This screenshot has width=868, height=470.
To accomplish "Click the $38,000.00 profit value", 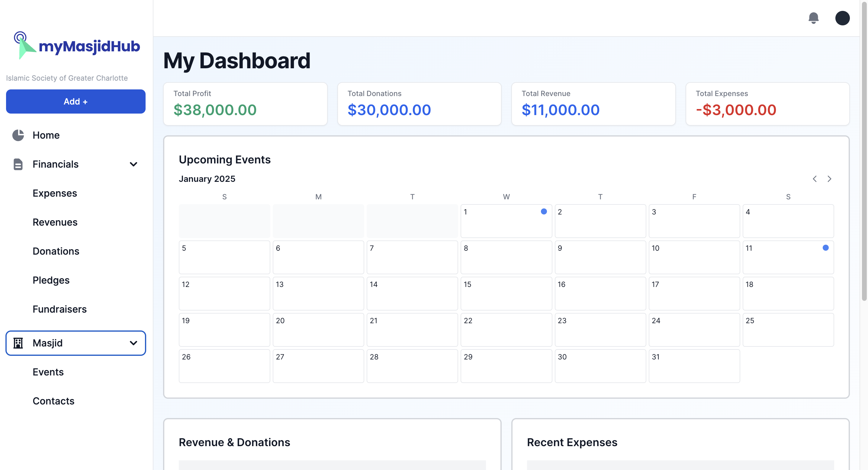I will tap(215, 110).
